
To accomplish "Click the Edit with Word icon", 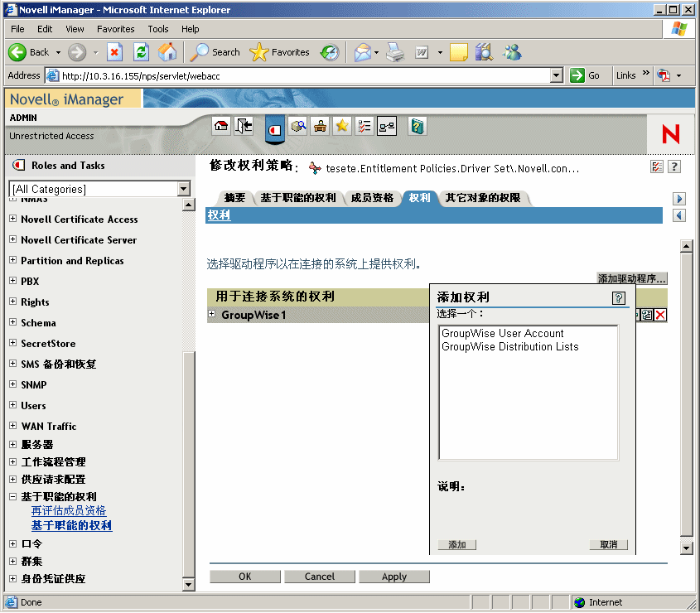I will [422, 52].
